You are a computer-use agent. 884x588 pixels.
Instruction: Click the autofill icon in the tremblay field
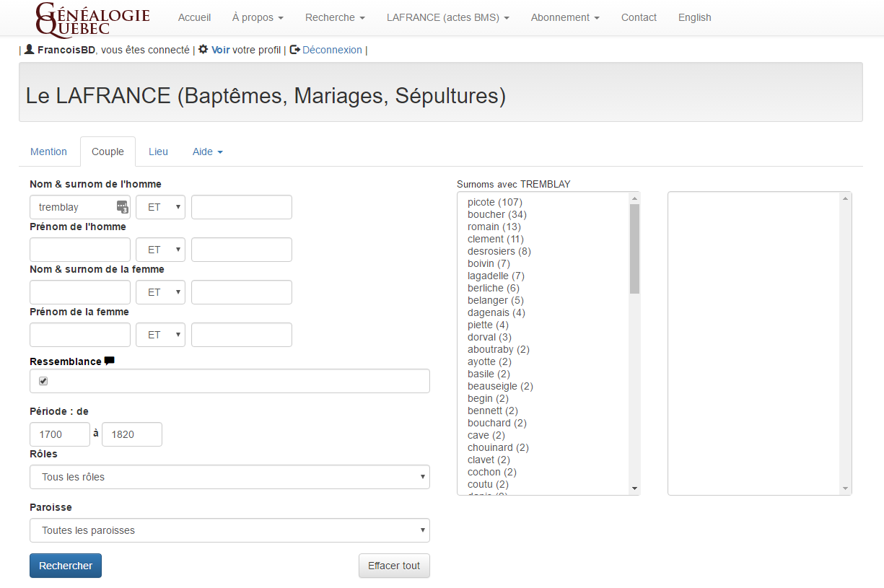pyautogui.click(x=122, y=207)
